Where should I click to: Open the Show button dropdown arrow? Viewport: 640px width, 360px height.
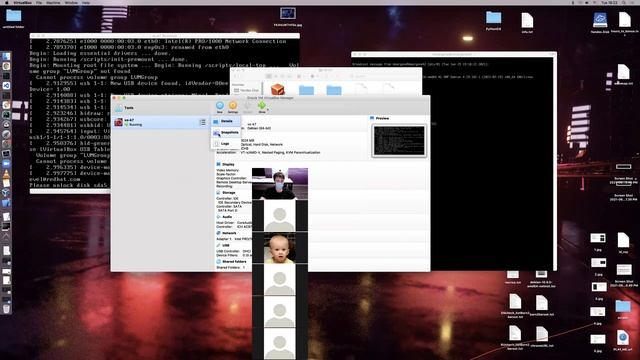(268, 109)
